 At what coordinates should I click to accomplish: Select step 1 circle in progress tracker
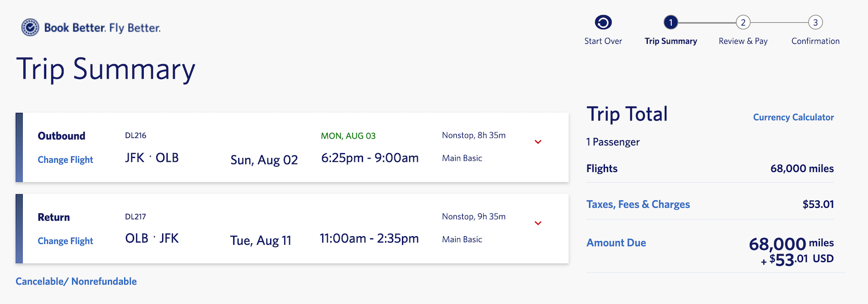(671, 22)
